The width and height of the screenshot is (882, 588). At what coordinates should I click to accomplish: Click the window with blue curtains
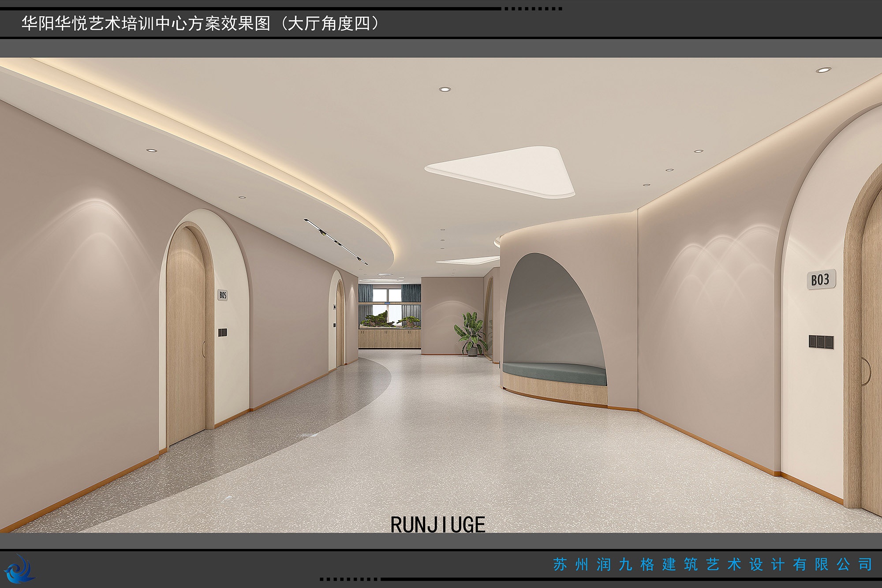(389, 298)
